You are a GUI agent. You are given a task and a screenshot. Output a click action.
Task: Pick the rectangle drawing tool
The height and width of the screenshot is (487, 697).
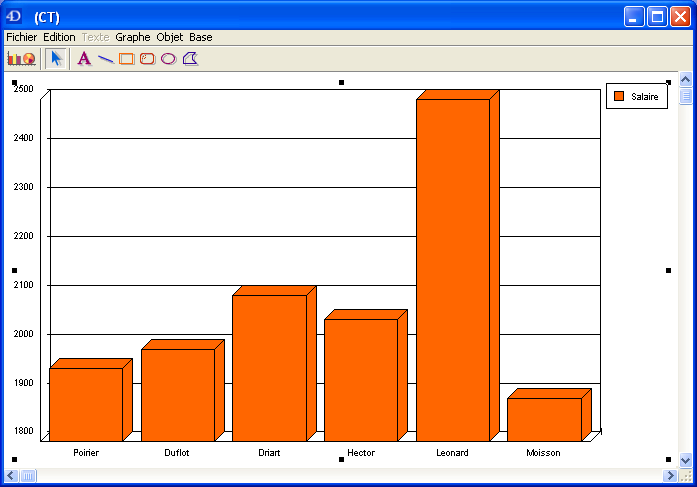[126, 58]
